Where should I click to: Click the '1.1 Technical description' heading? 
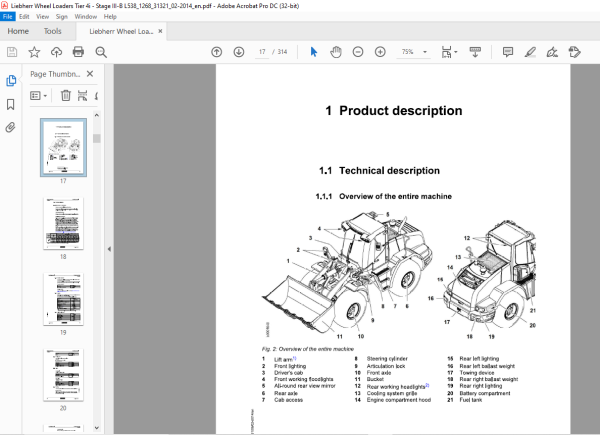(379, 171)
